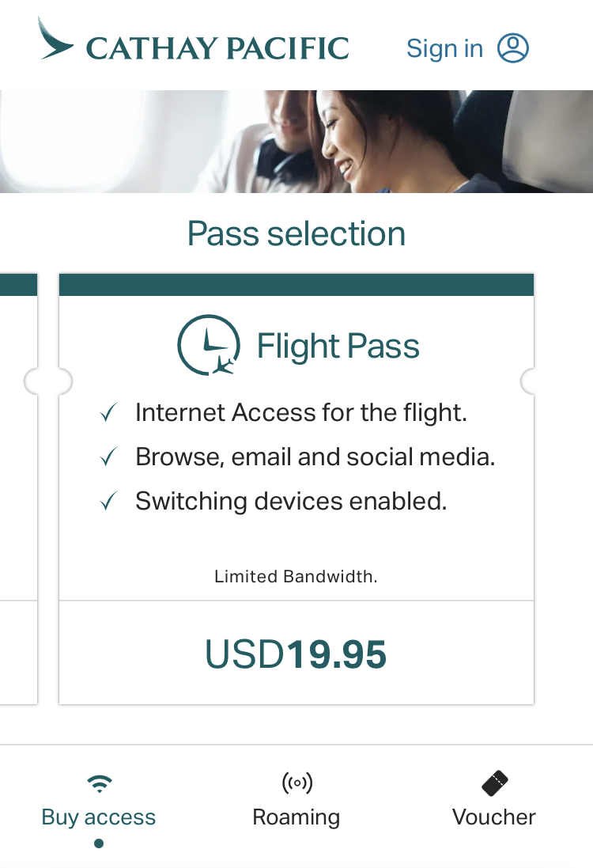Screen dimensions: 593x868
Task: Click the Flight Pass clock icon
Action: coord(208,345)
